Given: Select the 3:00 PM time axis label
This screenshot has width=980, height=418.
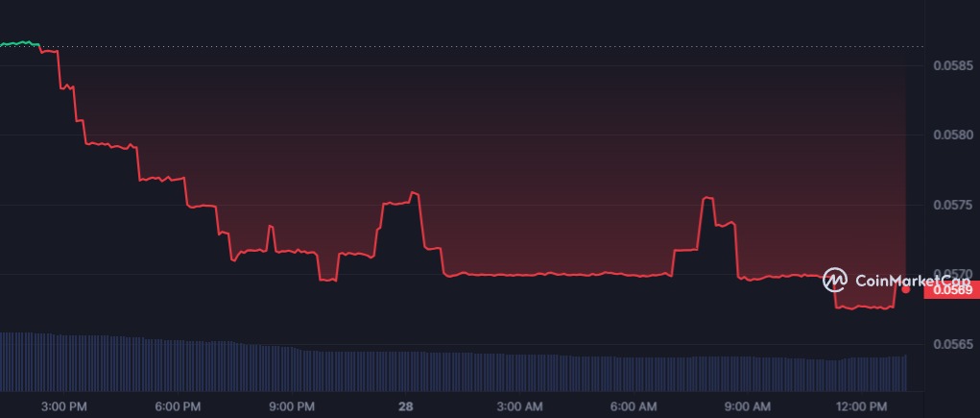Looking at the screenshot, I should (x=64, y=406).
